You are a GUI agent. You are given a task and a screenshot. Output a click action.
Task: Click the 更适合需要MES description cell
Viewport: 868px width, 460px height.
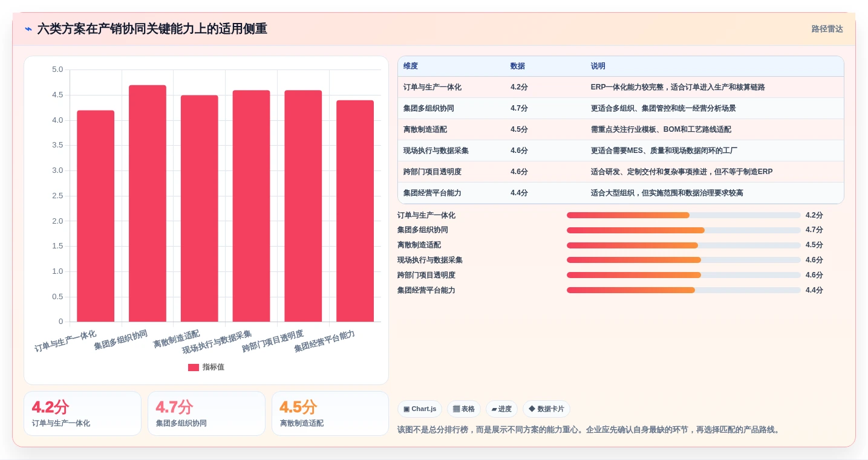click(x=714, y=151)
